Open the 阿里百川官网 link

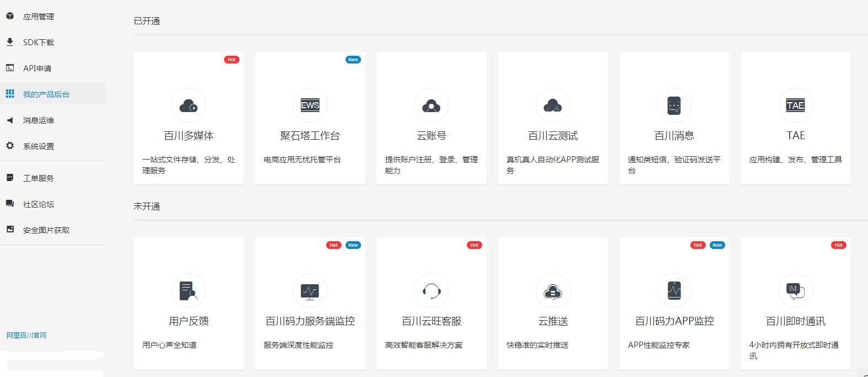point(26,335)
